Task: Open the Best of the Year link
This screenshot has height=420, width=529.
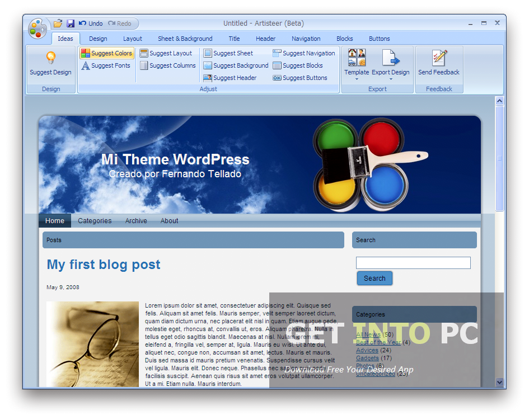Action: tap(378, 342)
